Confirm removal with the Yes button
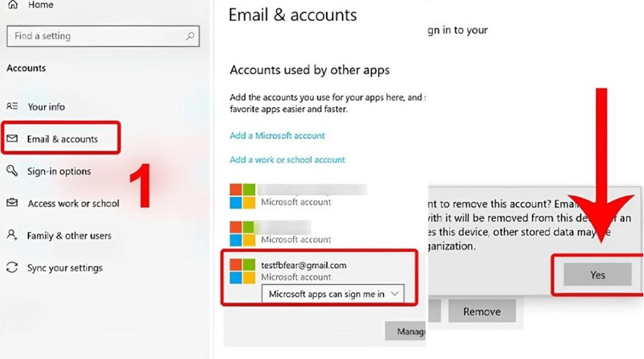The height and width of the screenshot is (359, 644). point(597,274)
